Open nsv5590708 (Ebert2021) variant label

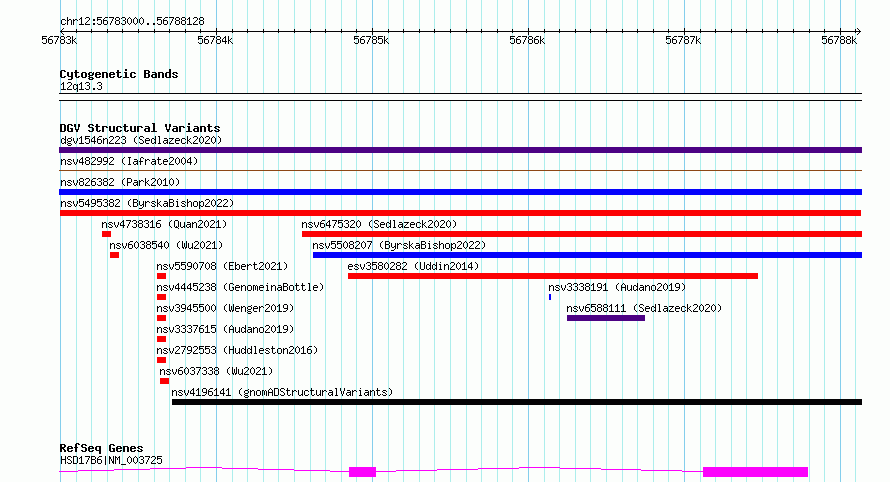coord(222,266)
